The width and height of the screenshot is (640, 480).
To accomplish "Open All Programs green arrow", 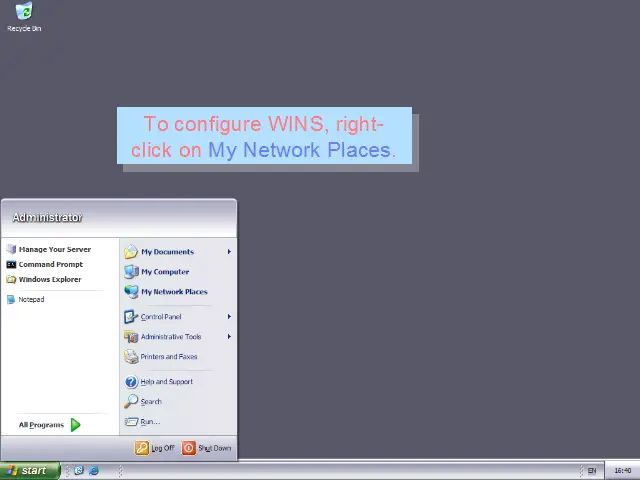I will pos(76,425).
